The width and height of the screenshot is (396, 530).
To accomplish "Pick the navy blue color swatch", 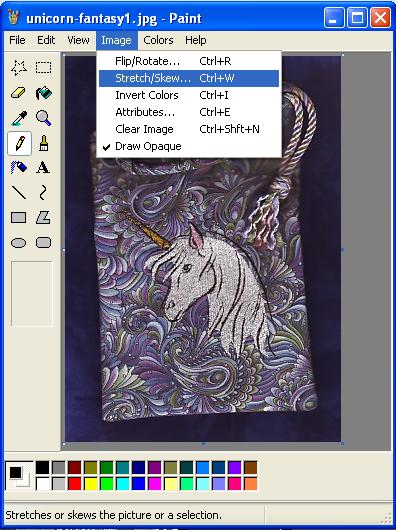I will (x=139, y=468).
